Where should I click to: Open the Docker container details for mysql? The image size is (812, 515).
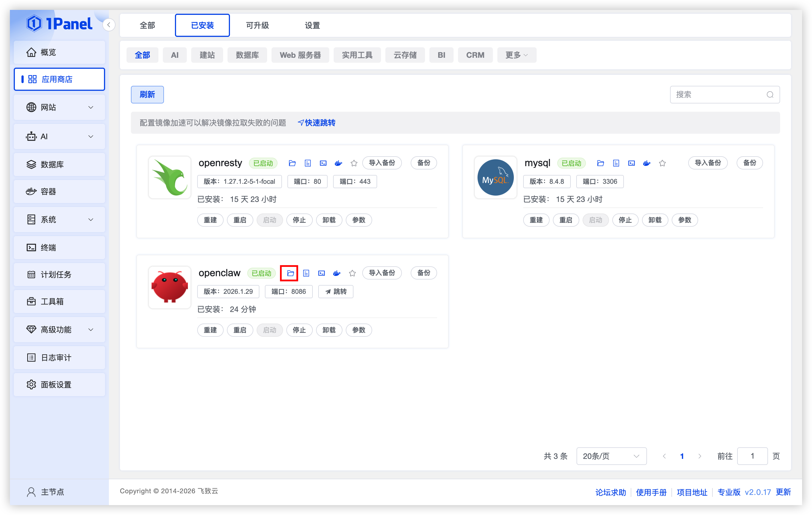pyautogui.click(x=647, y=163)
